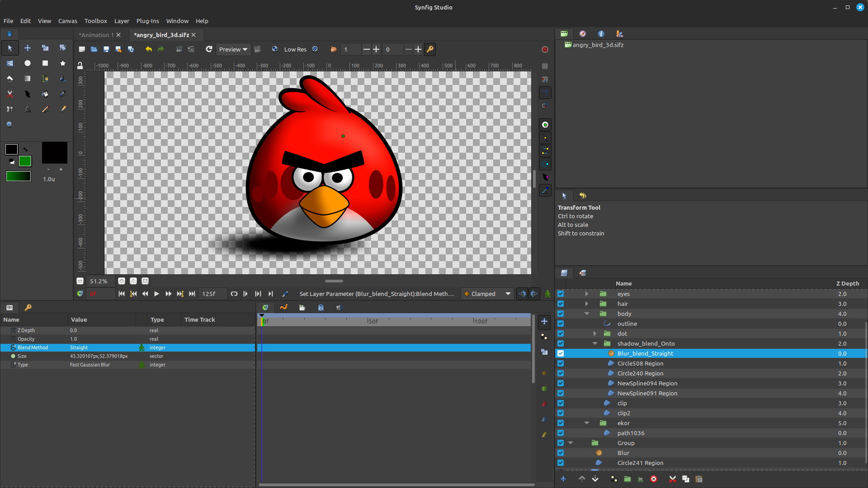This screenshot has width=868, height=488.
Task: Select the Sketch pencil tool
Action: [x=45, y=109]
